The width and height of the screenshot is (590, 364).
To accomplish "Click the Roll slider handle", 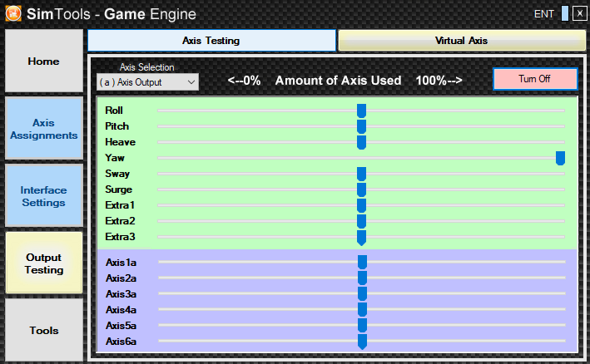I will point(361,111).
